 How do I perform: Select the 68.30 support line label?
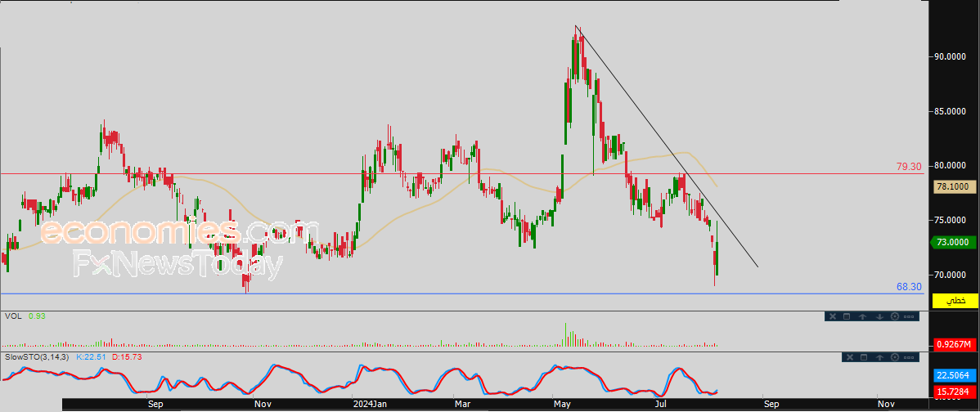pos(909,287)
